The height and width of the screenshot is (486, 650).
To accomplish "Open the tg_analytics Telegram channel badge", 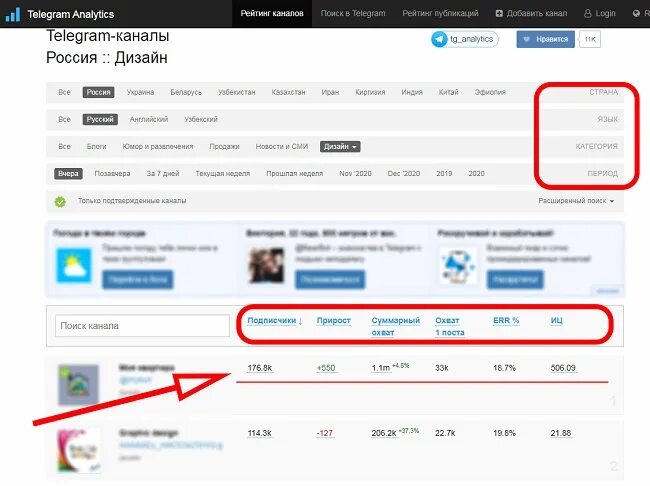I will [x=464, y=39].
